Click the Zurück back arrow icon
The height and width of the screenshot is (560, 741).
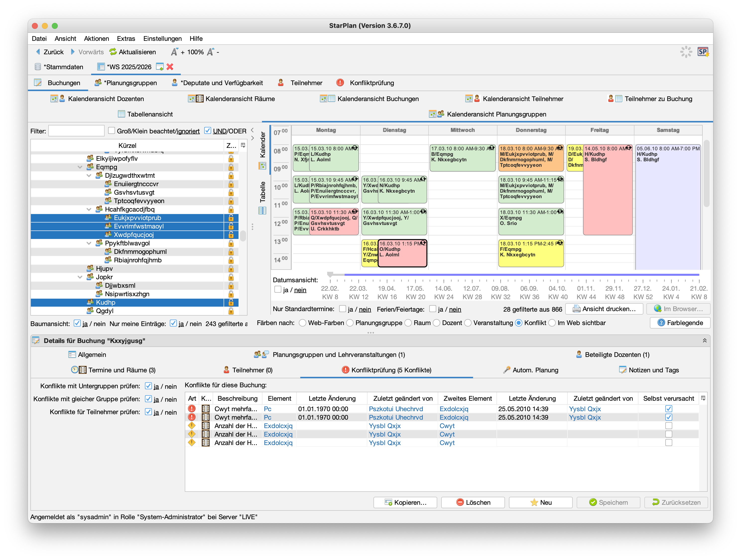(x=38, y=52)
